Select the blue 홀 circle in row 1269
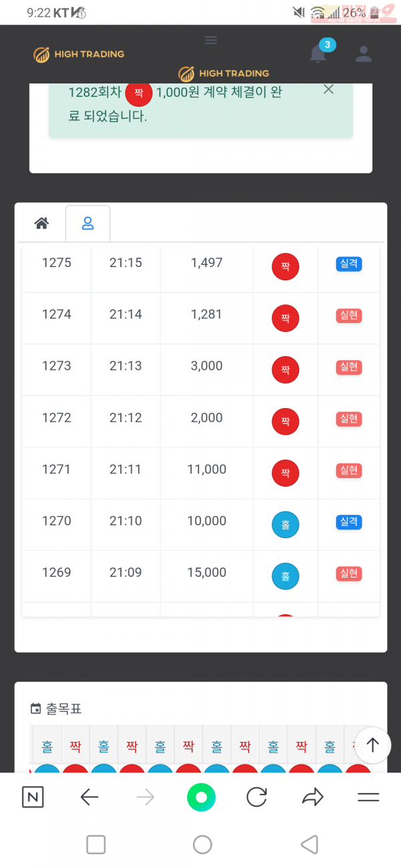This screenshot has width=401, height=868. tap(285, 576)
